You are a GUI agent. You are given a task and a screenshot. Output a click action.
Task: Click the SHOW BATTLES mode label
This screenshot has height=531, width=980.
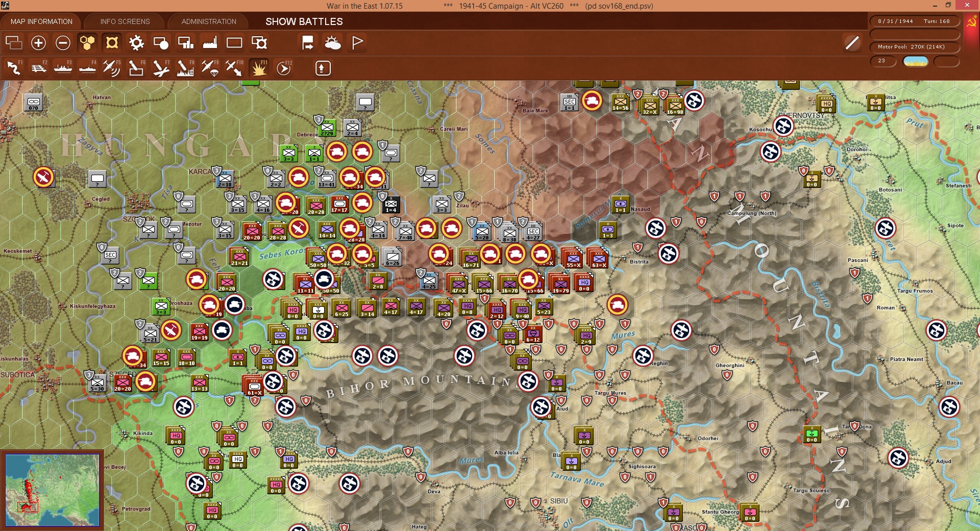click(304, 21)
